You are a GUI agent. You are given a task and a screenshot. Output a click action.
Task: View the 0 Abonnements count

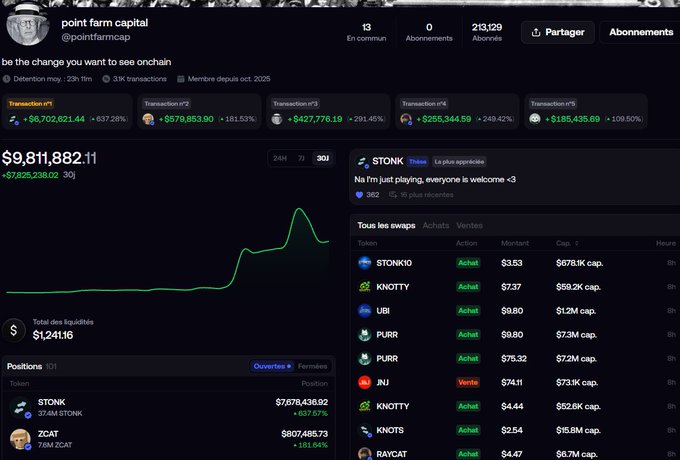(x=429, y=32)
